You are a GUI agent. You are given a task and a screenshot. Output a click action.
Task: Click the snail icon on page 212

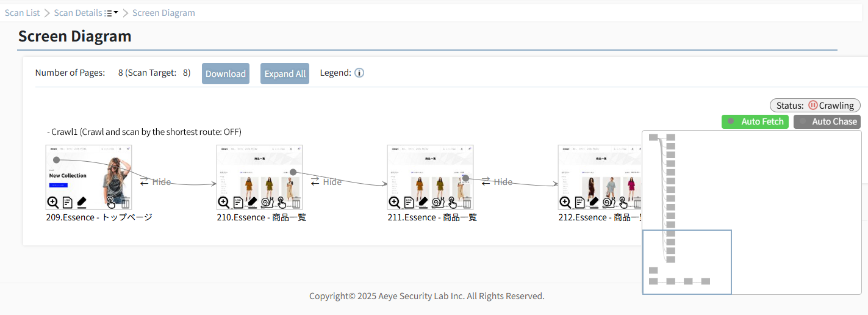click(x=609, y=203)
